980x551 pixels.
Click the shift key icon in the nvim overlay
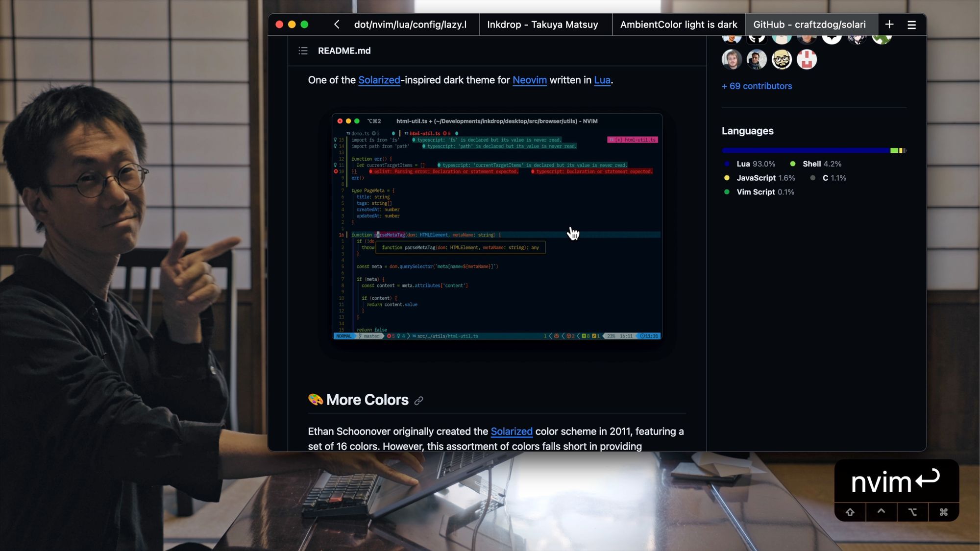(851, 512)
